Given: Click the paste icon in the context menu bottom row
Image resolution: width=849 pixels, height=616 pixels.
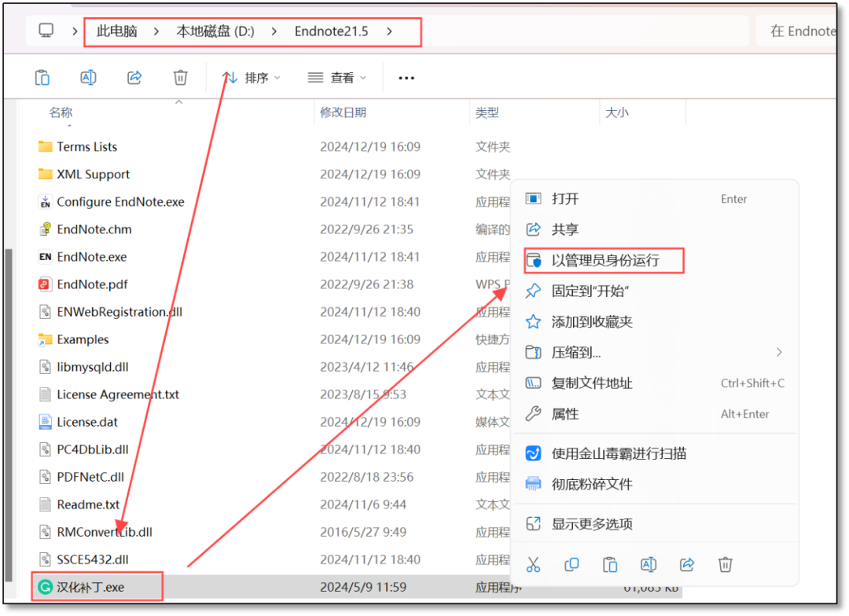Looking at the screenshot, I should coord(610,565).
